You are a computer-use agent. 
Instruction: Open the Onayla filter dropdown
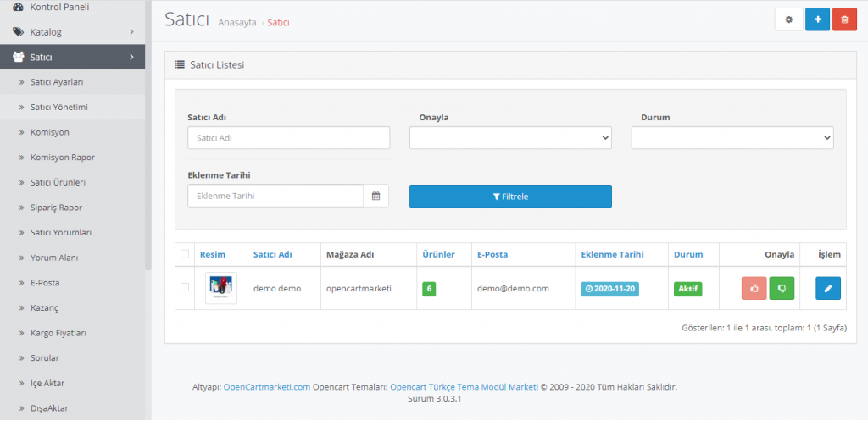pos(510,138)
